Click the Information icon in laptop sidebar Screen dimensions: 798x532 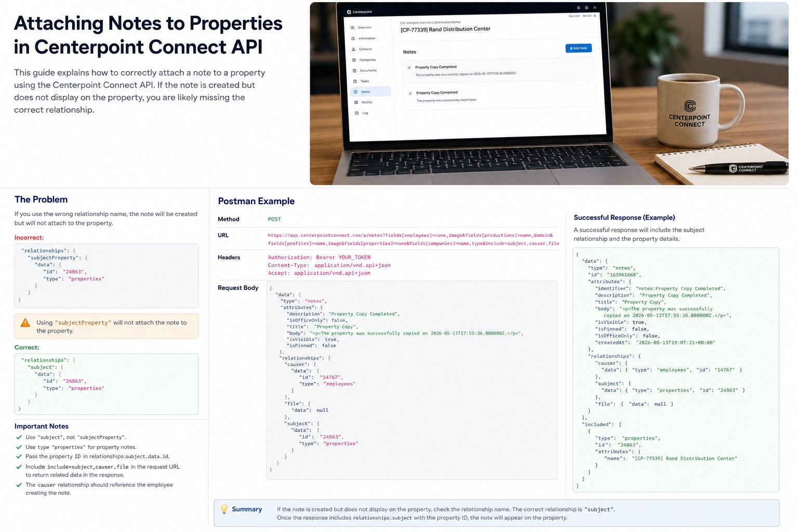(353, 38)
